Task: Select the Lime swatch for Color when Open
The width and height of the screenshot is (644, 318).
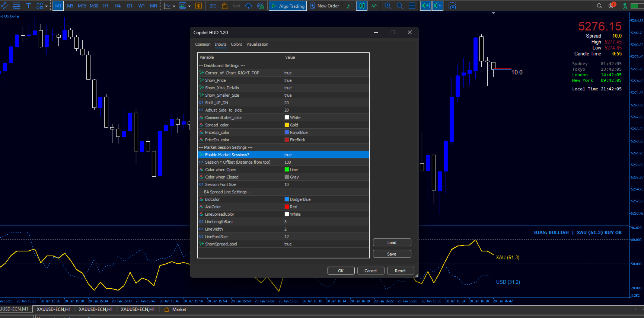Action: 287,170
